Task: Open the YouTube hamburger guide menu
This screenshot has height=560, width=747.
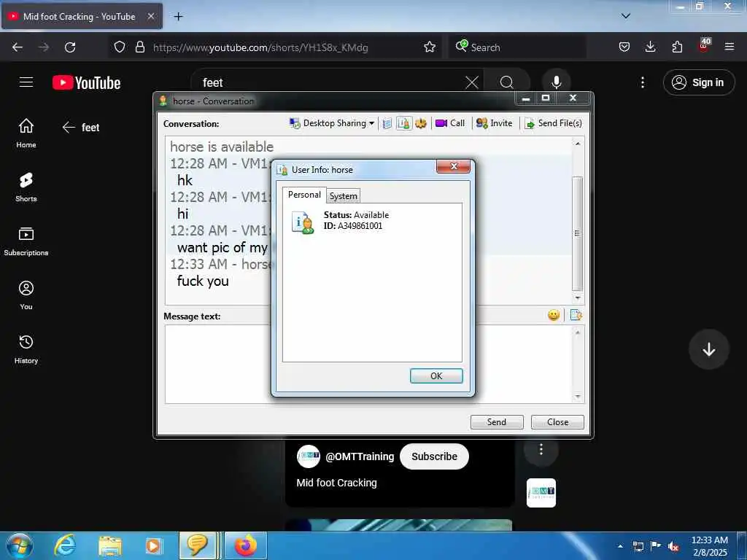Action: click(x=26, y=82)
